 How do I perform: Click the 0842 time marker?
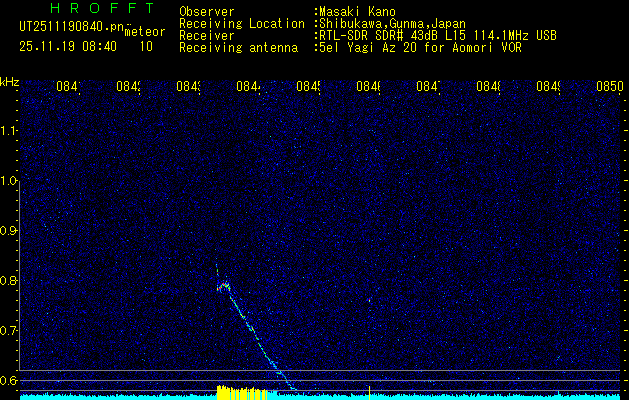tap(128, 86)
